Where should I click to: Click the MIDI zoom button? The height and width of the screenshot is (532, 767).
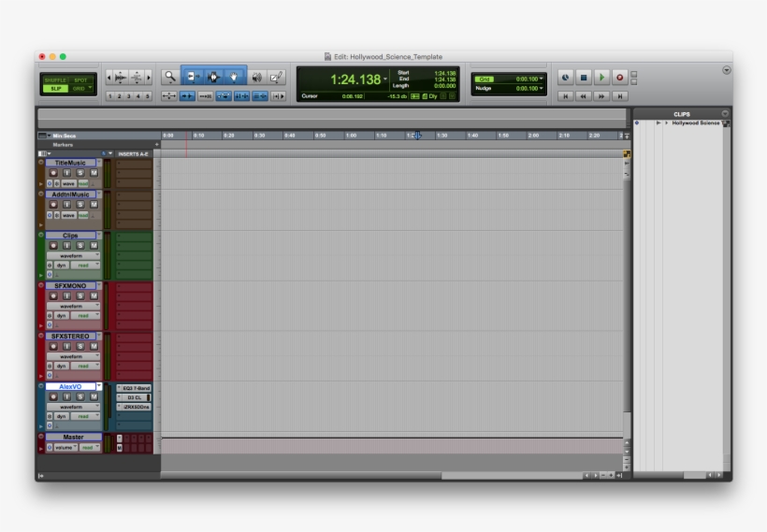pos(137,78)
